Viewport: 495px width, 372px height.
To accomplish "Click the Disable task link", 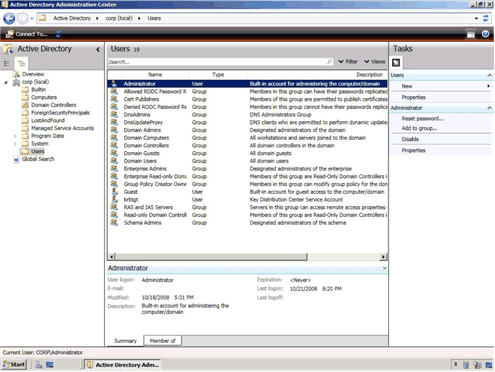I will (410, 139).
